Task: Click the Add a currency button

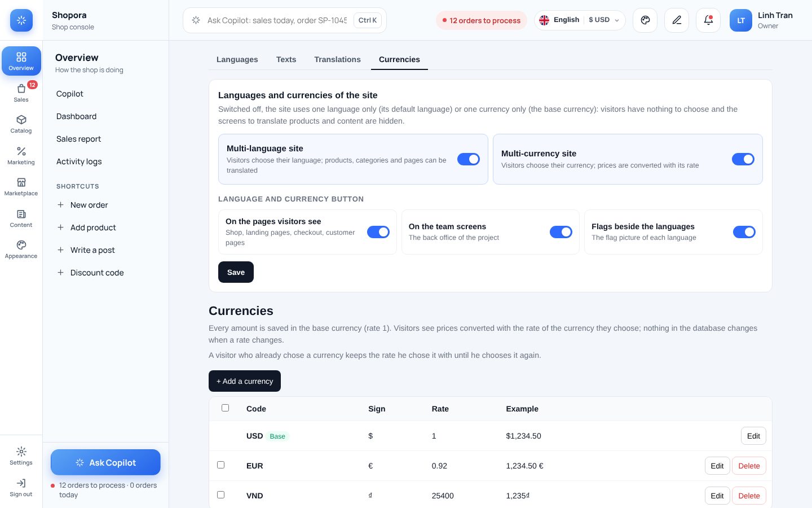Action: (x=245, y=381)
